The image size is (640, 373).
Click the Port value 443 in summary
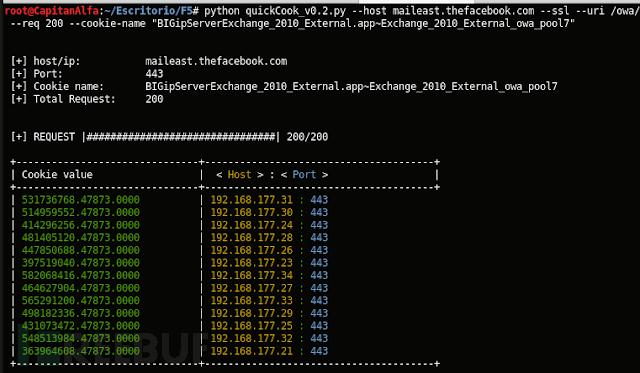pyautogui.click(x=154, y=74)
